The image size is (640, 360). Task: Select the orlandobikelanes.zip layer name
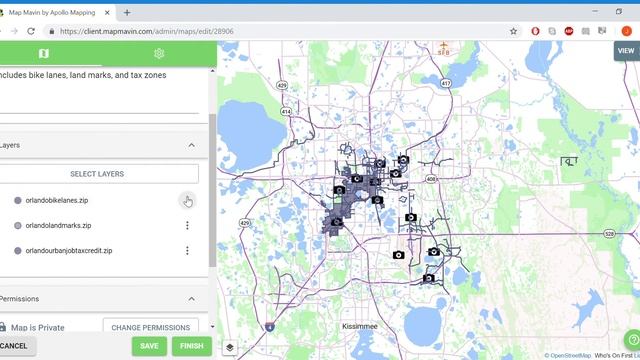(x=57, y=200)
